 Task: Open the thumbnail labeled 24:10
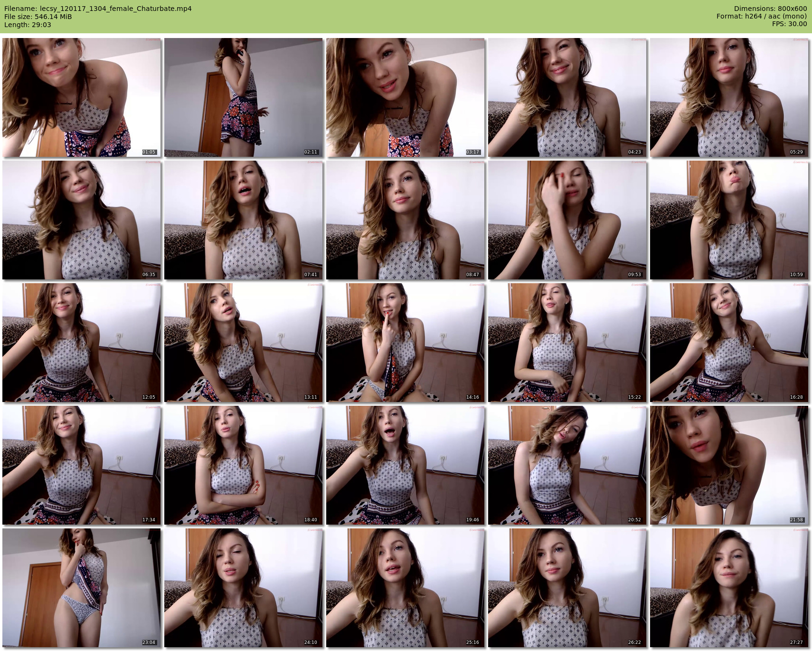(x=243, y=588)
